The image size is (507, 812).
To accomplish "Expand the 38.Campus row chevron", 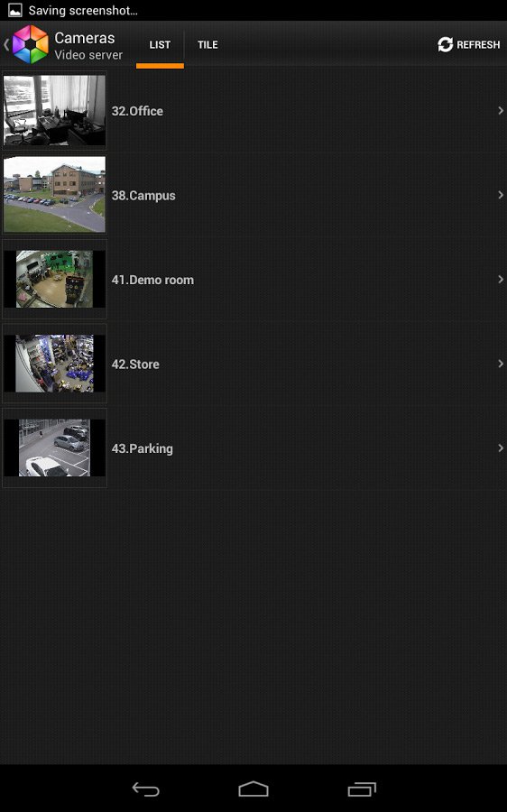I will coord(501,195).
